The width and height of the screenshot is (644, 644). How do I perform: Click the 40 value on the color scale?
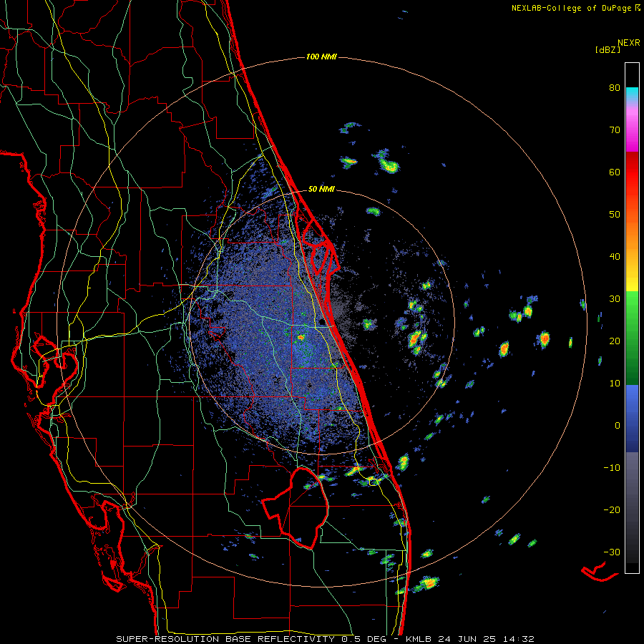point(615,257)
